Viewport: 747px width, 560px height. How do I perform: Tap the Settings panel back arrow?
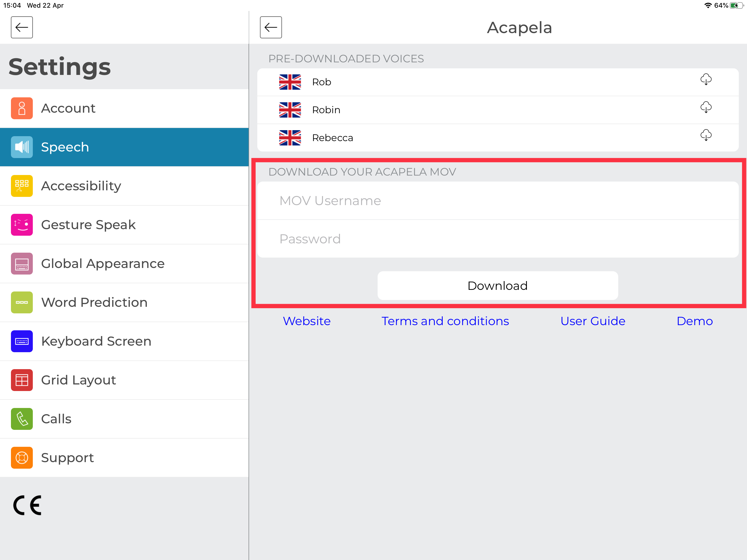(x=22, y=27)
